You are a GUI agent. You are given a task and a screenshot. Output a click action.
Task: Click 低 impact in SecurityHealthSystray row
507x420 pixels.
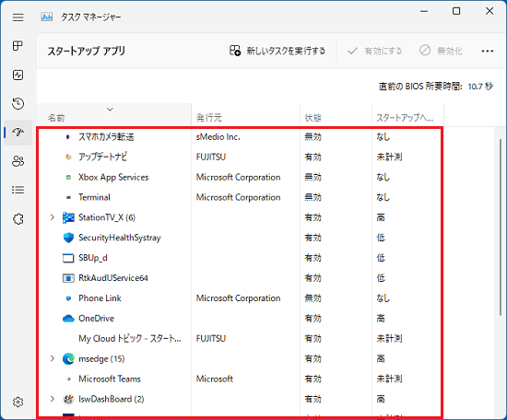point(381,238)
